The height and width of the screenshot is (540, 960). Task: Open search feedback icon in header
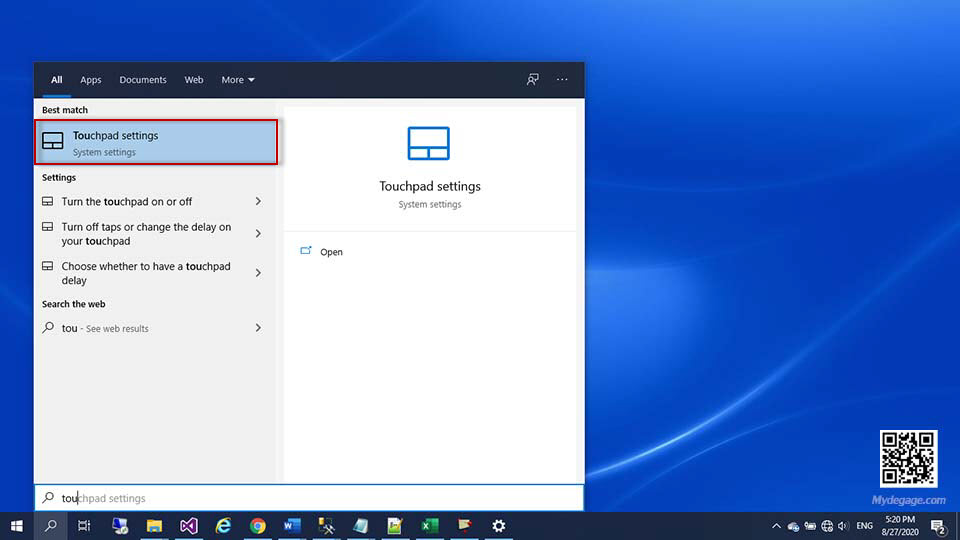click(x=533, y=80)
